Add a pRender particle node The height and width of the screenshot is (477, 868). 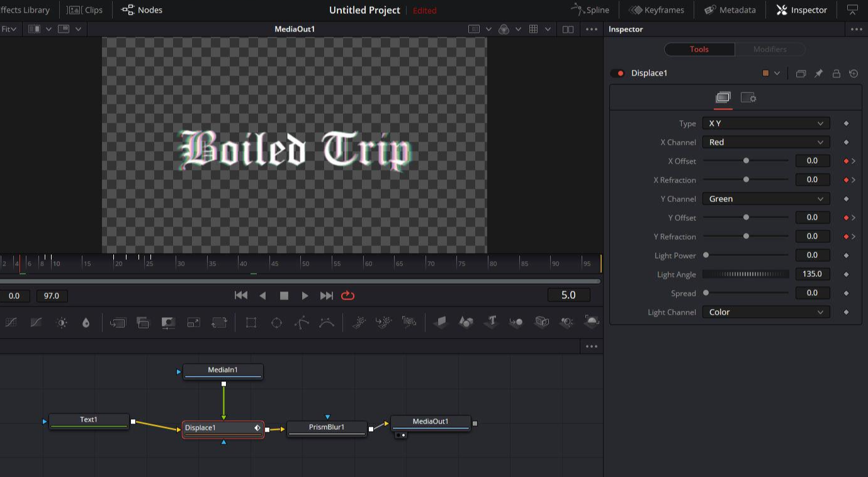point(409,322)
